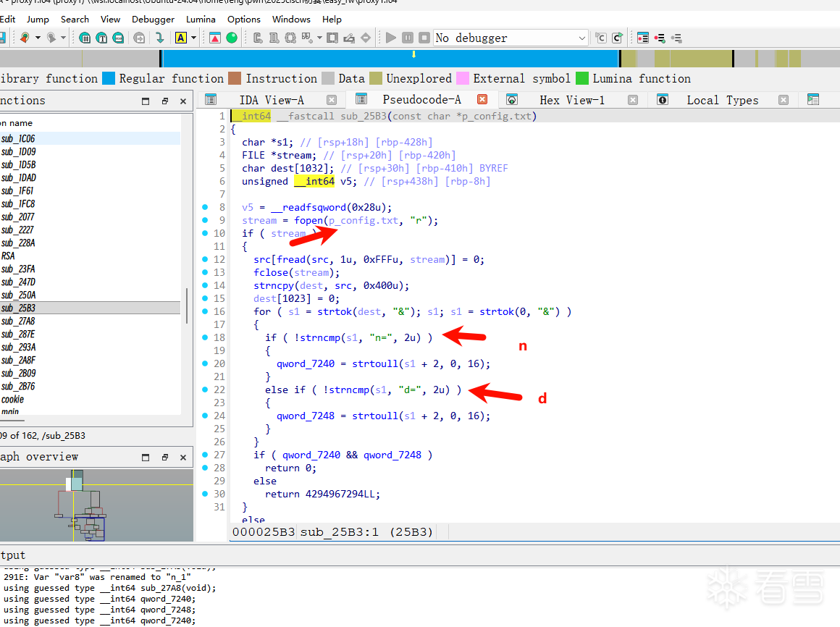Click the array creation toolbar icon
Screen dimensions: 840x627
tap(307, 38)
